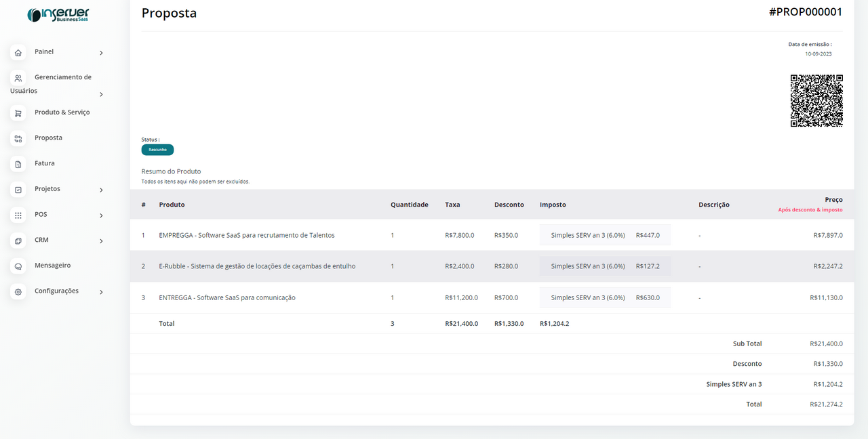Click the Proposta sidebar icon

tap(18, 139)
